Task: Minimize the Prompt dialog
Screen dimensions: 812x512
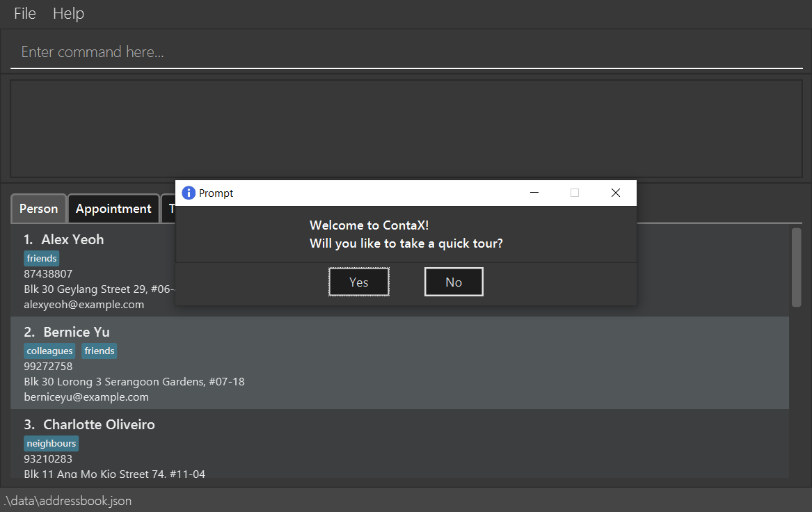Action: click(x=534, y=193)
